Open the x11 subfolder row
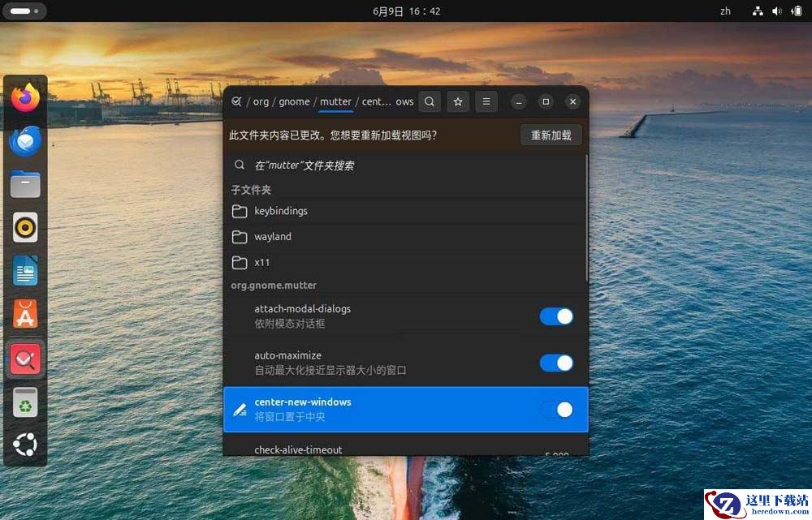Image resolution: width=812 pixels, height=520 pixels. tap(405, 263)
